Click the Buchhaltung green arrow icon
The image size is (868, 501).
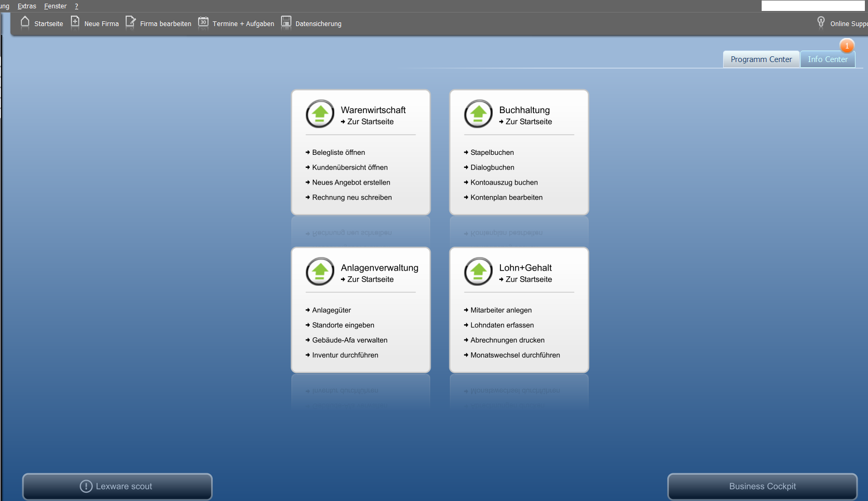coord(479,114)
